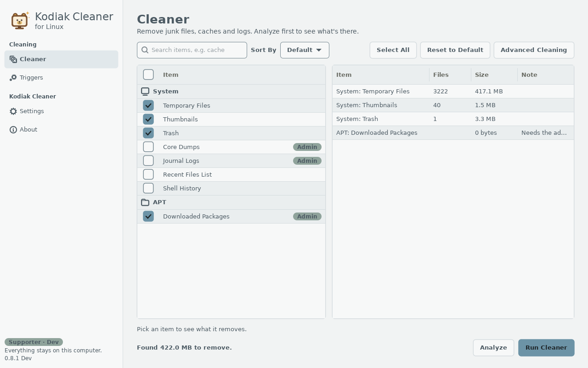
Task: Select the System: Thumbnails result row
Action: (x=453, y=105)
